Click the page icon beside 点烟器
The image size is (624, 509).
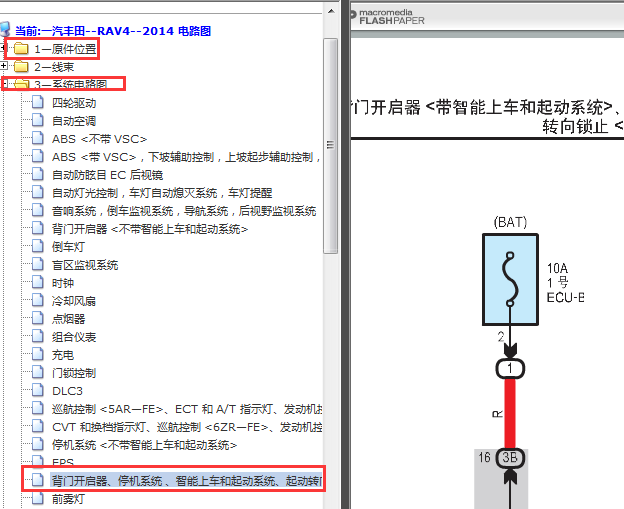[x=38, y=318]
